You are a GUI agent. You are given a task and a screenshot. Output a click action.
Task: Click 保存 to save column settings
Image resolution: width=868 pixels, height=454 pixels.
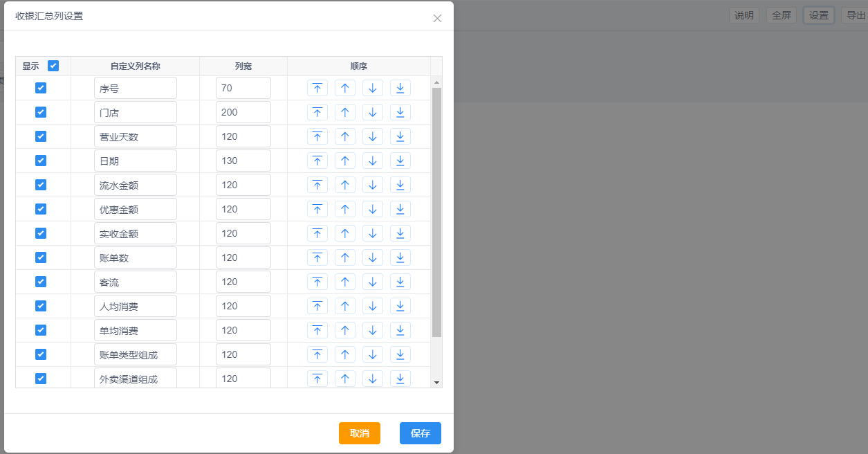point(421,433)
